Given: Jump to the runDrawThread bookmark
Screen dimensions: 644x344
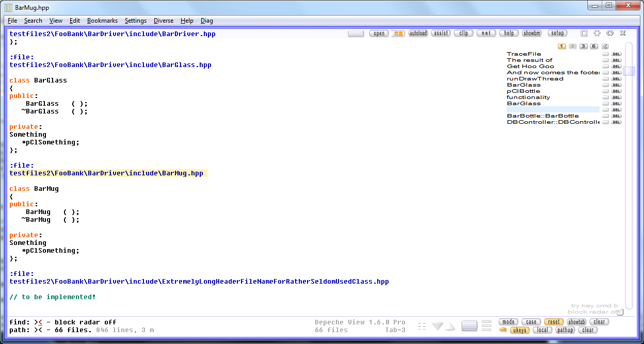Looking at the screenshot, I should click(535, 79).
